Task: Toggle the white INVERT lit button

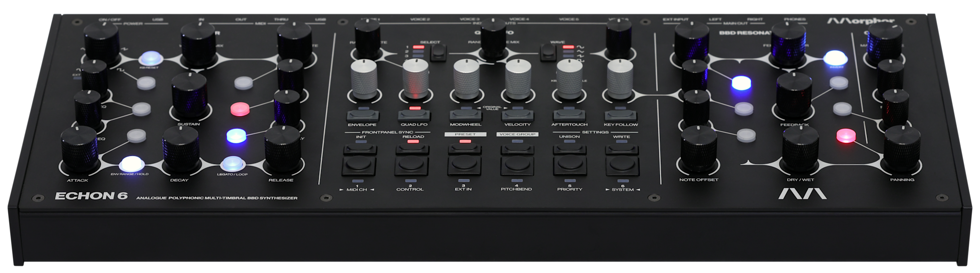Action: (834, 58)
